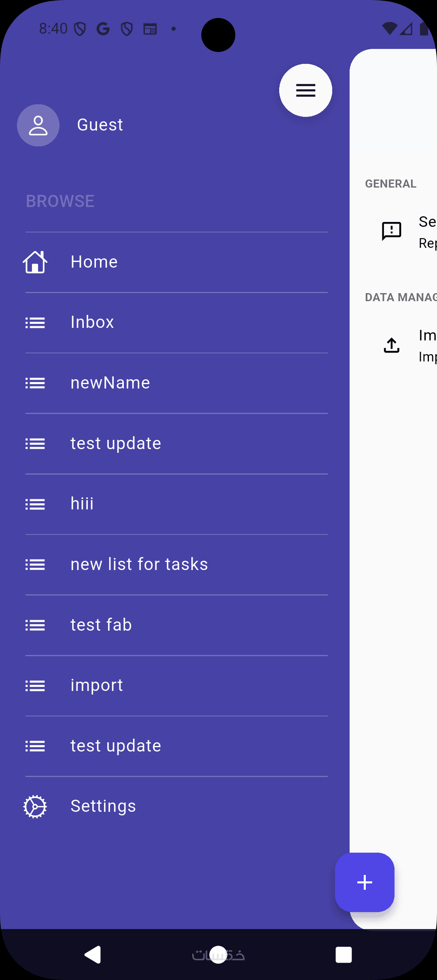Open the Inbox list

coord(92,322)
